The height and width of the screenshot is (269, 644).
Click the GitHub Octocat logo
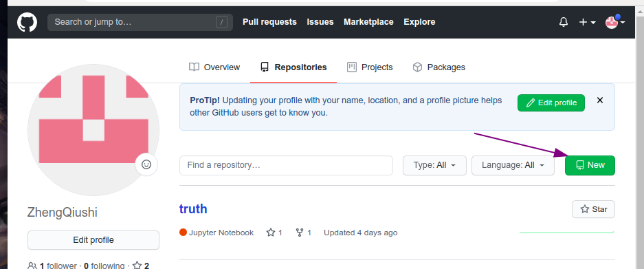[x=27, y=22]
